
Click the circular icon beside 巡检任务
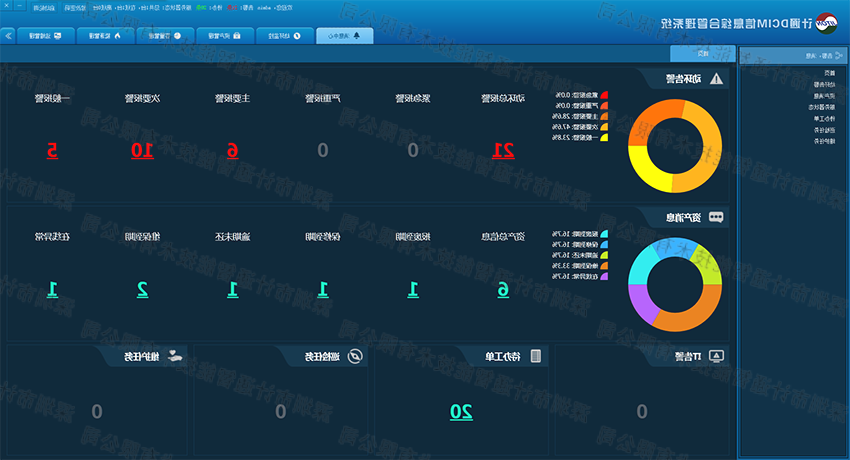tap(353, 356)
